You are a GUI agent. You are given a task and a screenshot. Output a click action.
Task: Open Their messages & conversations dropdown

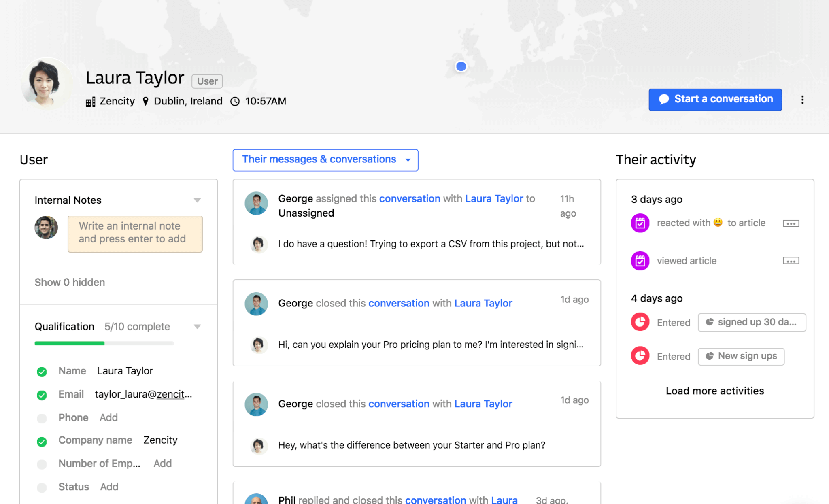pyautogui.click(x=325, y=160)
